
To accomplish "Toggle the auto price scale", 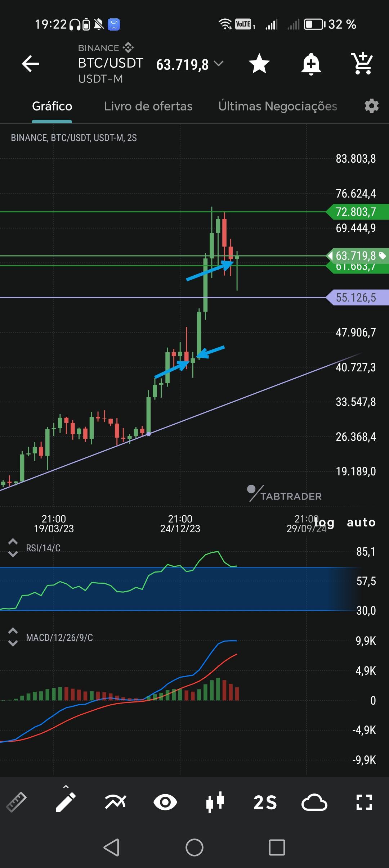I will point(361,522).
